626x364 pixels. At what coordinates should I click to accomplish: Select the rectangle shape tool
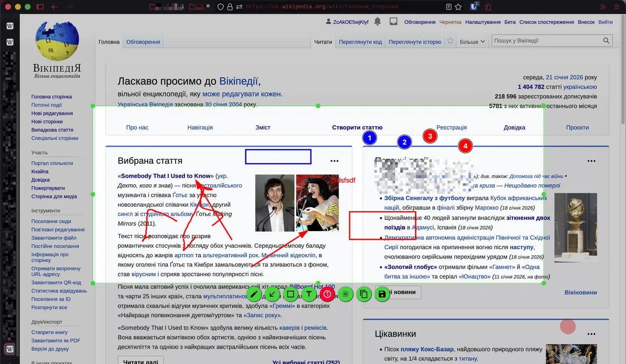[291, 294]
